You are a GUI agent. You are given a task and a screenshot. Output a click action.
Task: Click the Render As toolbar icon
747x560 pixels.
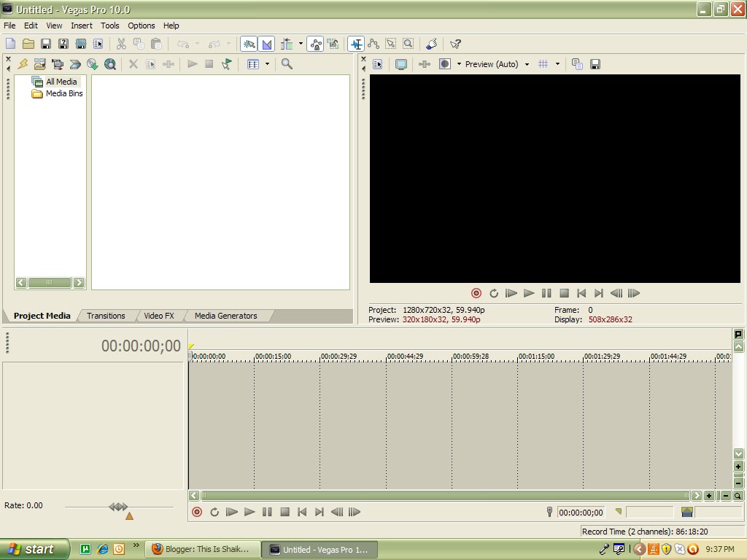pyautogui.click(x=81, y=44)
